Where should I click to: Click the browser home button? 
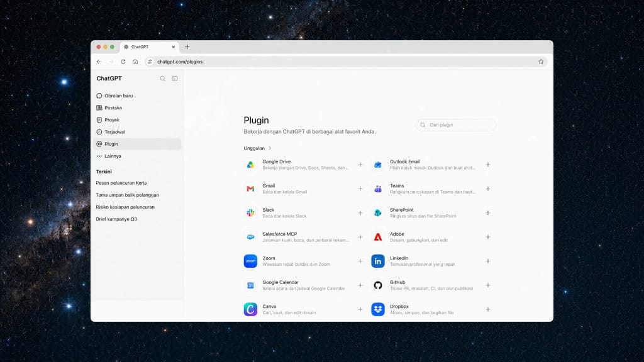pos(135,62)
